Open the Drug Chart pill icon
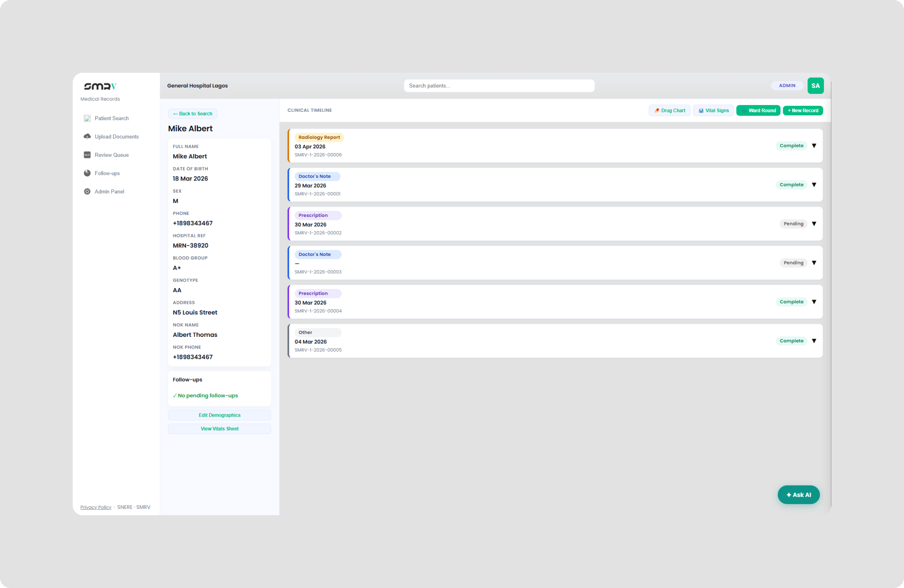The image size is (904, 588). (x=656, y=110)
